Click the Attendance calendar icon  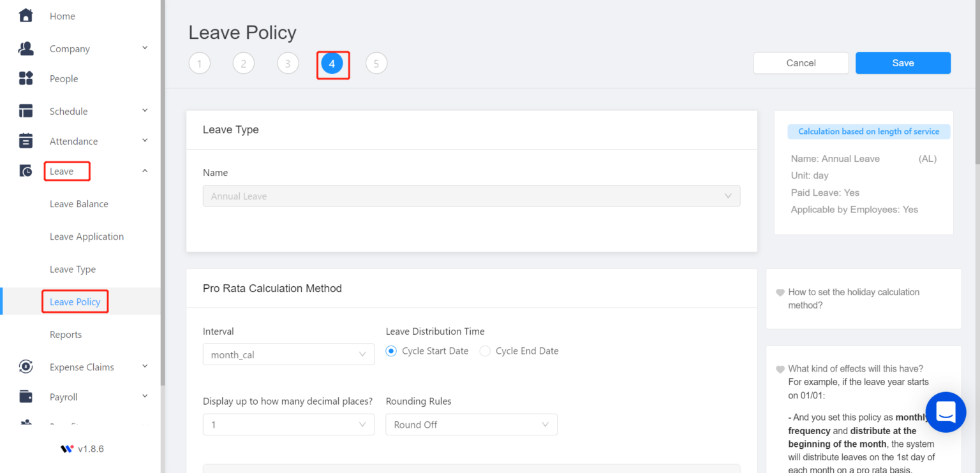point(26,141)
